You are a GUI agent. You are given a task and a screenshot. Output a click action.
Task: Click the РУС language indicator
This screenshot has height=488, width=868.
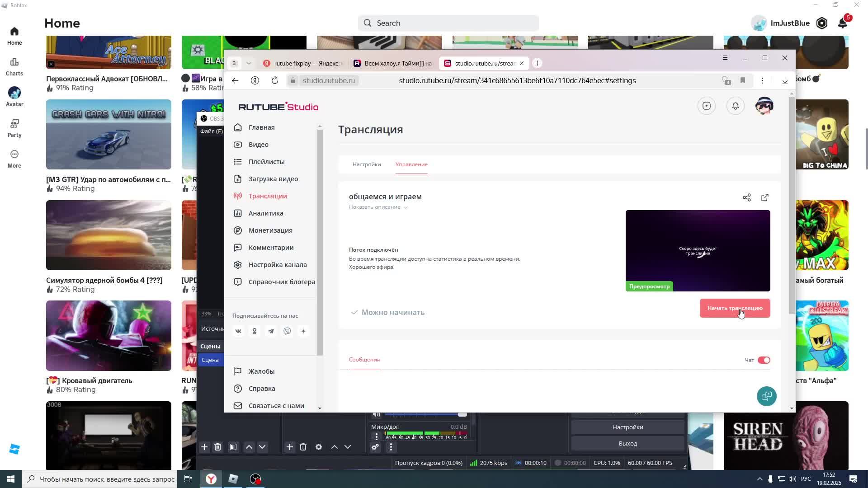pyautogui.click(x=806, y=479)
